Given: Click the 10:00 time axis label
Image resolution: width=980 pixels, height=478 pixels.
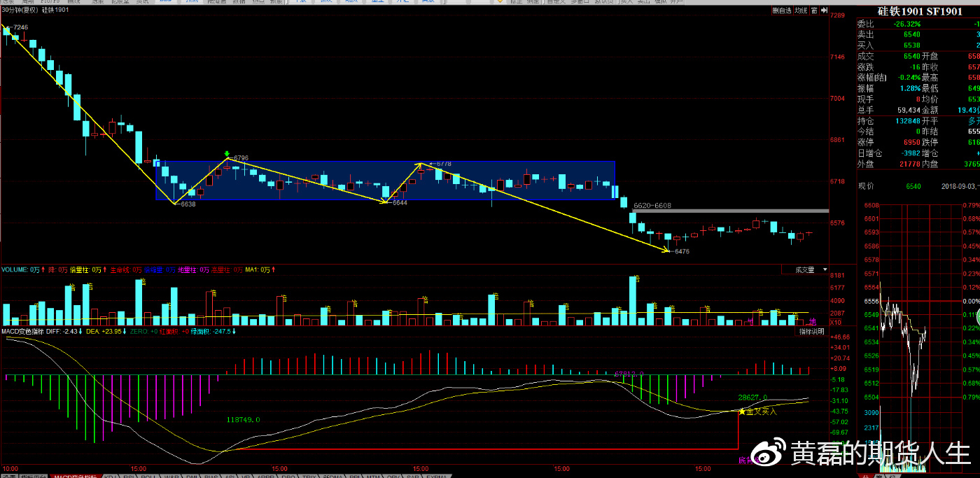Looking at the screenshot, I should (10, 468).
